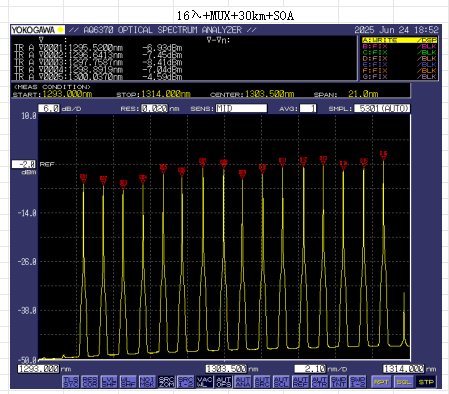Viewport: 449px width, 394px height.
Task: Open the RES 0.020 nm field
Action: click(154, 108)
